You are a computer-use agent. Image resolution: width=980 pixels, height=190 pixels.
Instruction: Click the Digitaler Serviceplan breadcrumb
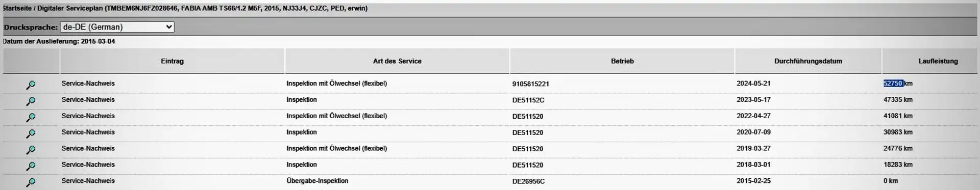[x=70, y=8]
